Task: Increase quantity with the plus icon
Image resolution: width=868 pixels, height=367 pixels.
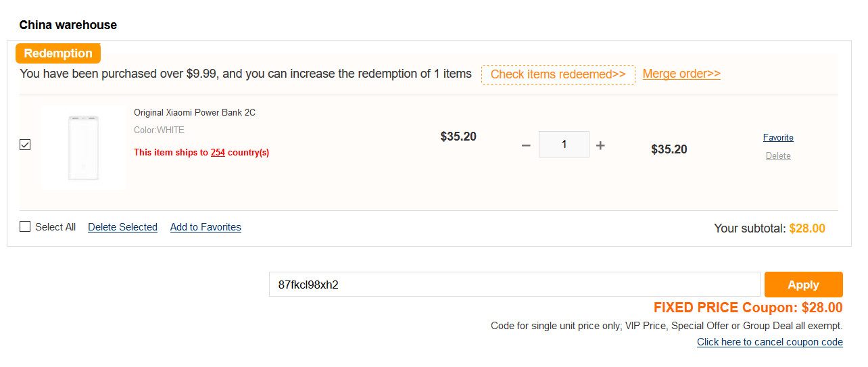Action: (x=600, y=145)
